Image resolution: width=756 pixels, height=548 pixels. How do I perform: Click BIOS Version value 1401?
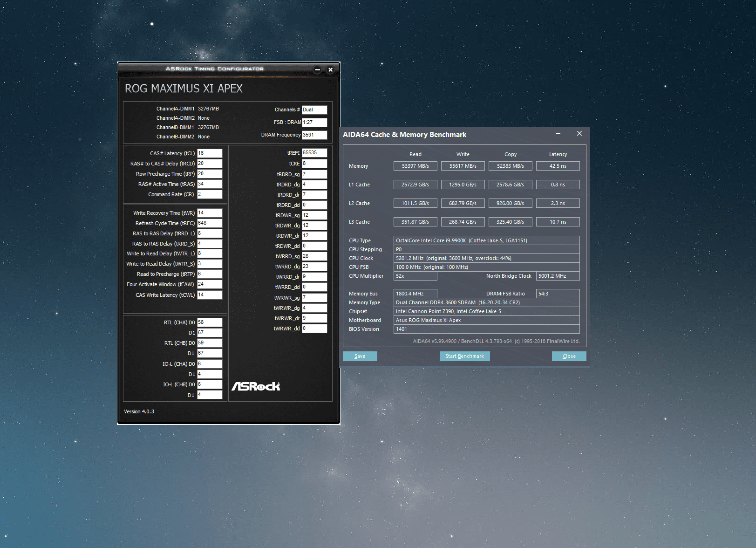point(487,329)
